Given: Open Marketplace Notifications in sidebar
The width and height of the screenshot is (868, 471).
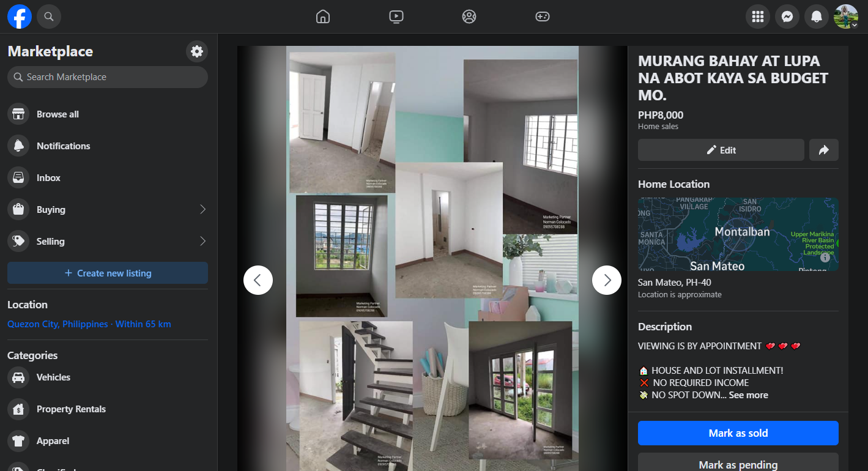Looking at the screenshot, I should (x=108, y=146).
